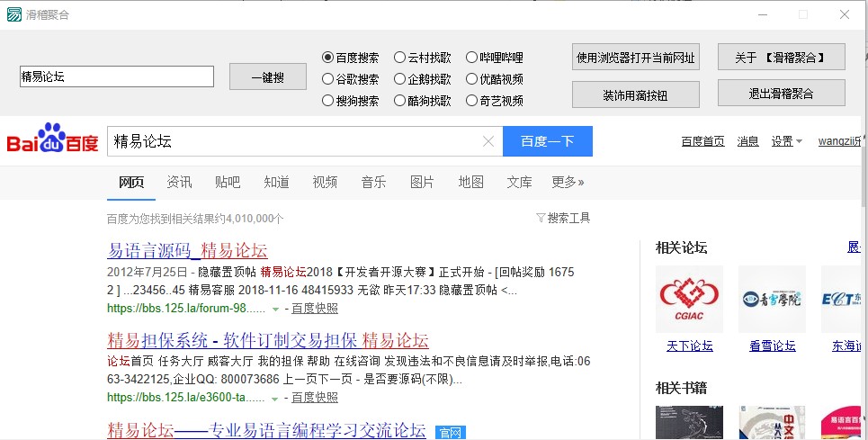
Task: Click the 滑稽聚合 app icon in title bar
Action: tap(14, 14)
